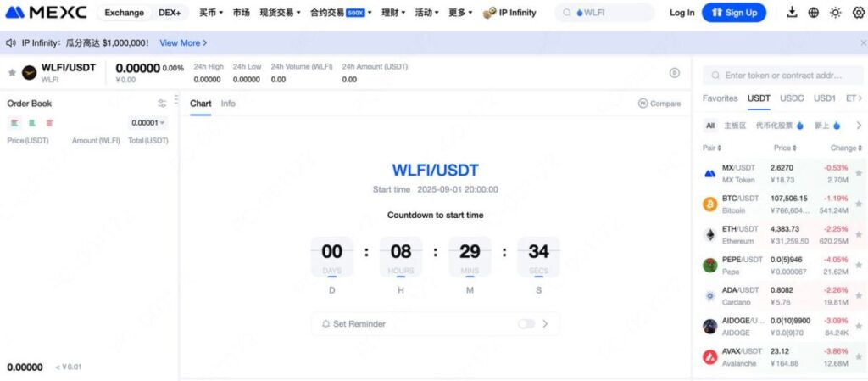The image size is (868, 381).
Task: Favorite the AVAX/USDT star
Action: tap(859, 357)
